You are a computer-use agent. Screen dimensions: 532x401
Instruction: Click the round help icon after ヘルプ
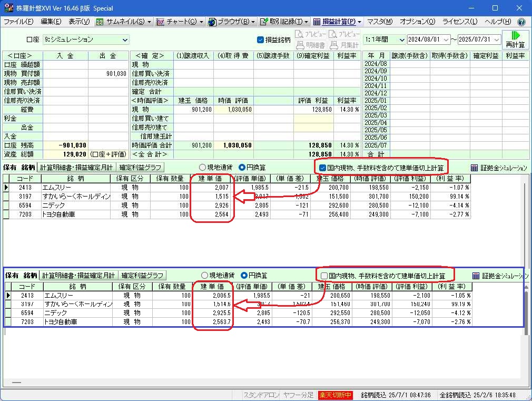tap(521, 22)
